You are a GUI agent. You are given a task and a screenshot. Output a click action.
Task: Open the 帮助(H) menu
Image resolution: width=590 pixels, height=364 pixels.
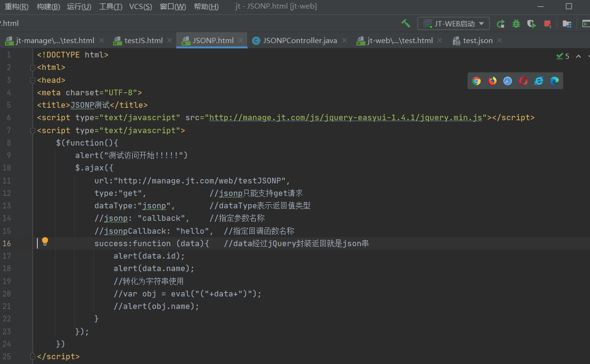point(206,6)
